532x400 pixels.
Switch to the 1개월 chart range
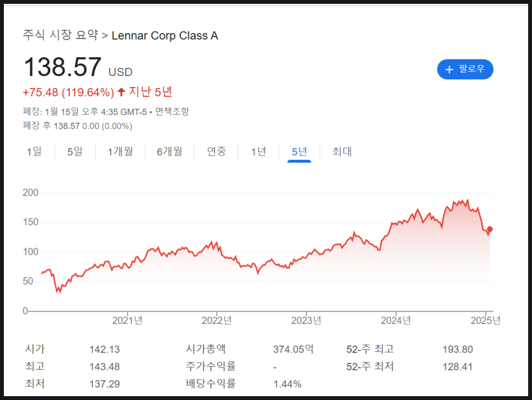120,152
